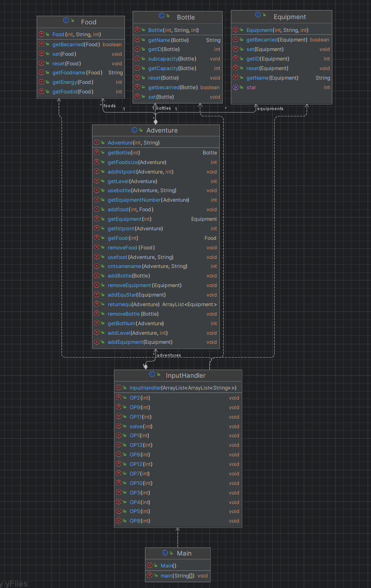Click the class icon beside the Adventure title

[134, 130]
